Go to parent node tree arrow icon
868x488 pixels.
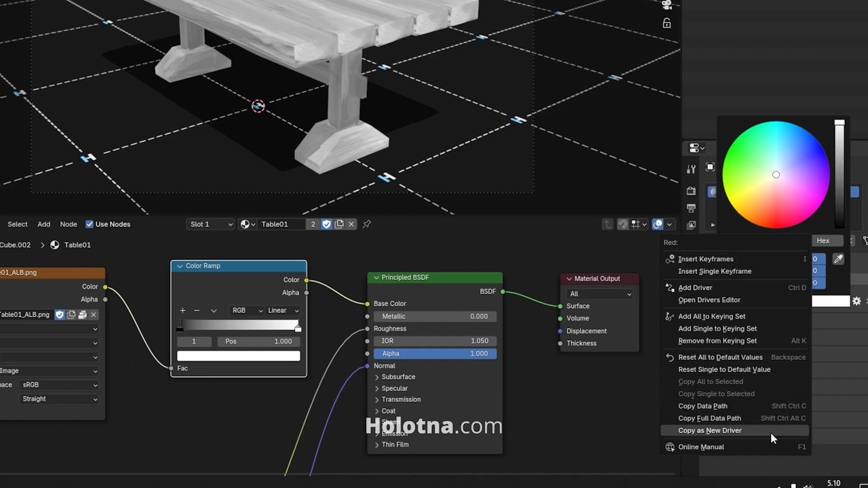pyautogui.click(x=608, y=224)
